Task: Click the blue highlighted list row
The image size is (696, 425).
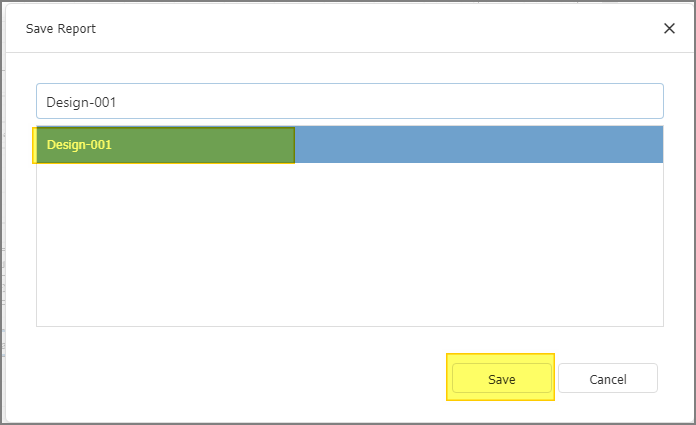Action: (x=480, y=145)
